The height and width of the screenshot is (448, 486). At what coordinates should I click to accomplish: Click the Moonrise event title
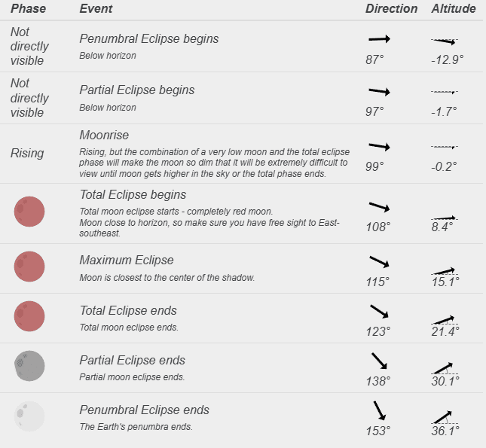coord(104,135)
